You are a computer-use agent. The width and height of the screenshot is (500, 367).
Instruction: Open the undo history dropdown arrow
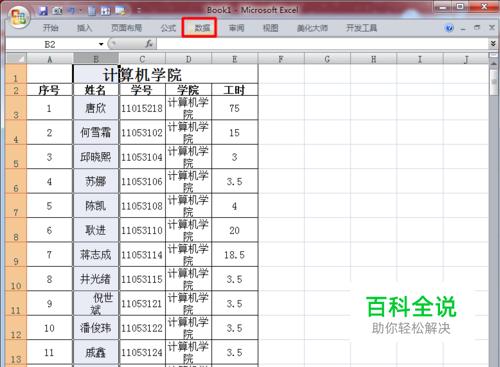click(x=80, y=11)
